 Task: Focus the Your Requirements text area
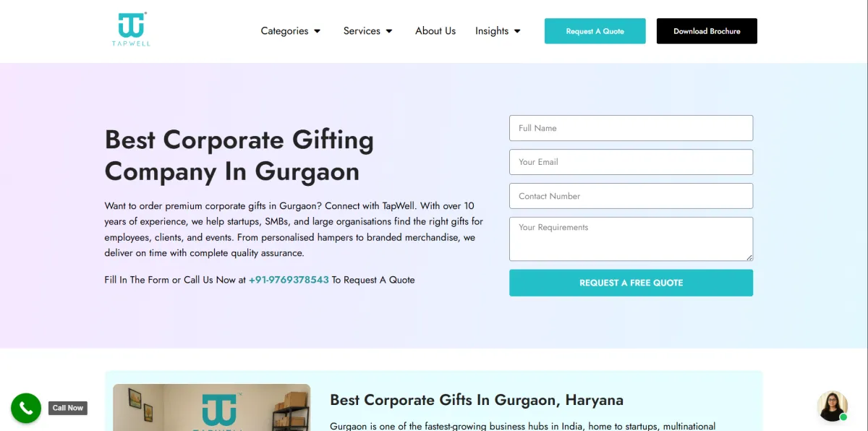631,239
